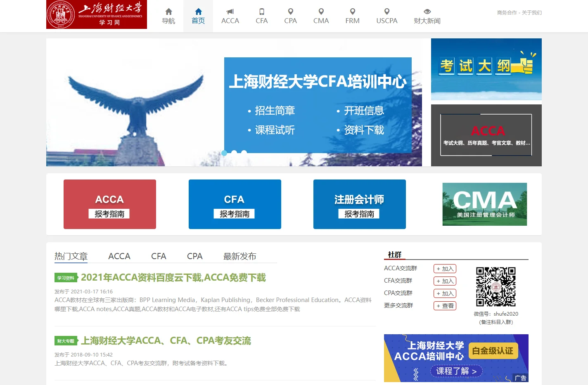Switch to the CFA articles tab
Viewport: 588px width, 385px height.
159,256
